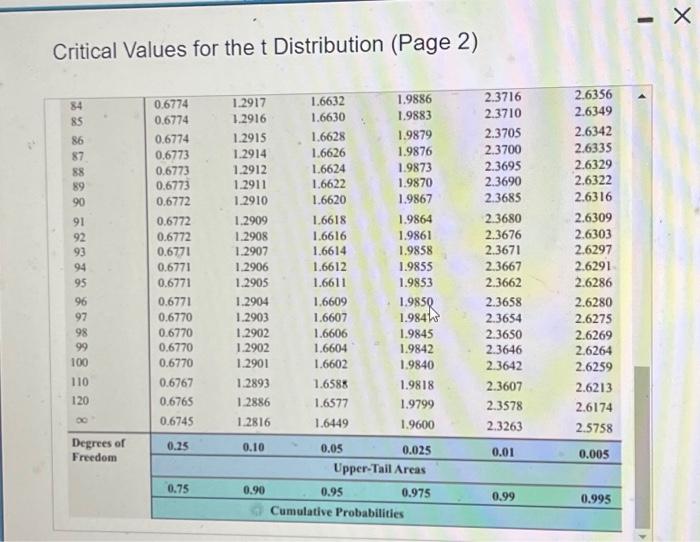This screenshot has width=700, height=542.
Task: Click value 1.6449 in infinity row
Action: click(x=330, y=423)
